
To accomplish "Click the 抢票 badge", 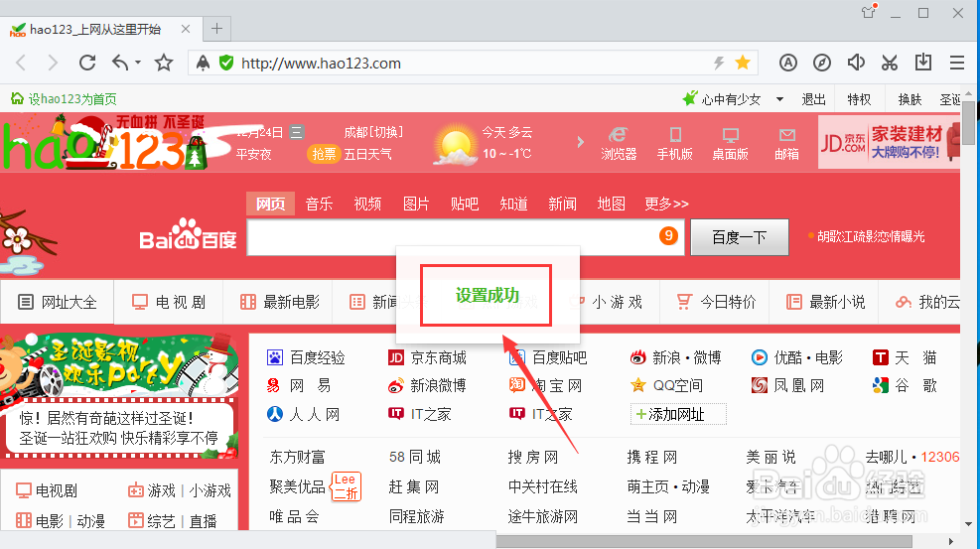I will 324,154.
